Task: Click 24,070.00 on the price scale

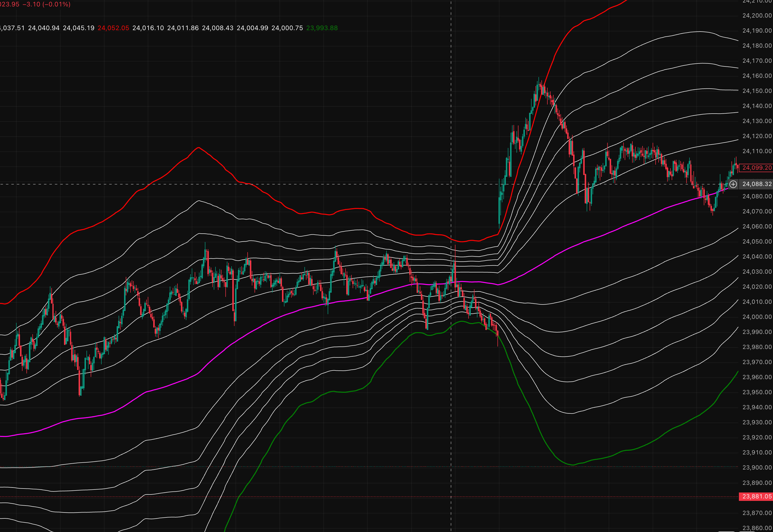Action: point(757,211)
